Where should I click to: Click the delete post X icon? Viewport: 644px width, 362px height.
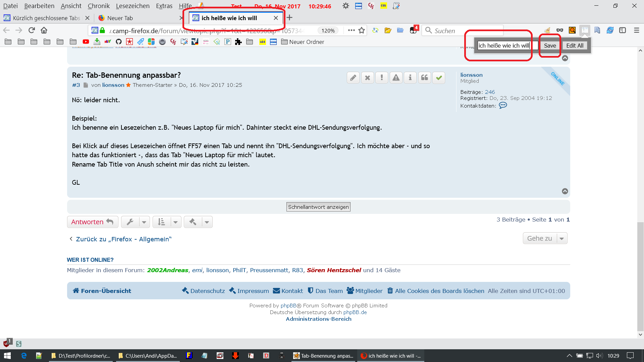point(367,78)
